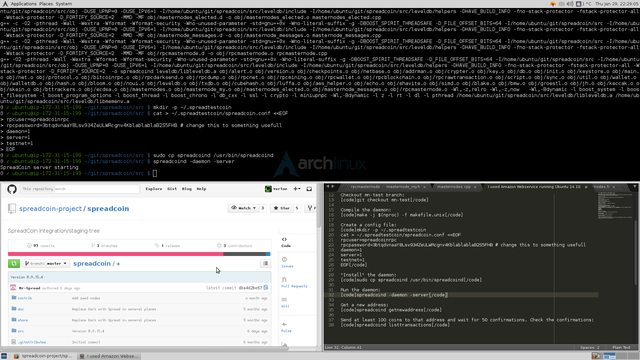Open the commits count link
This screenshot has width=640, height=360.
click(x=41, y=246)
